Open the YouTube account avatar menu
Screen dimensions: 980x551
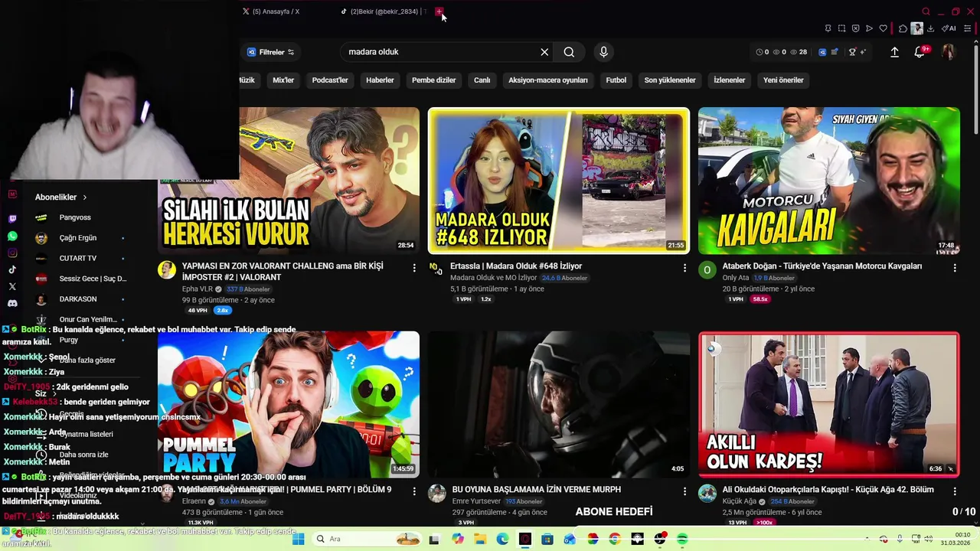(x=948, y=52)
